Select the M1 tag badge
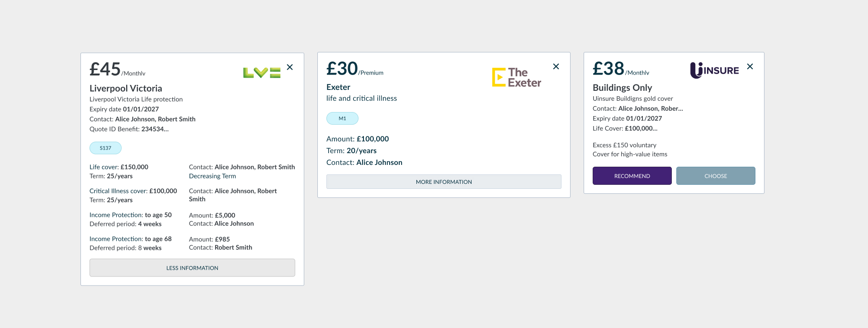Viewport: 868px width, 328px height. [x=342, y=118]
